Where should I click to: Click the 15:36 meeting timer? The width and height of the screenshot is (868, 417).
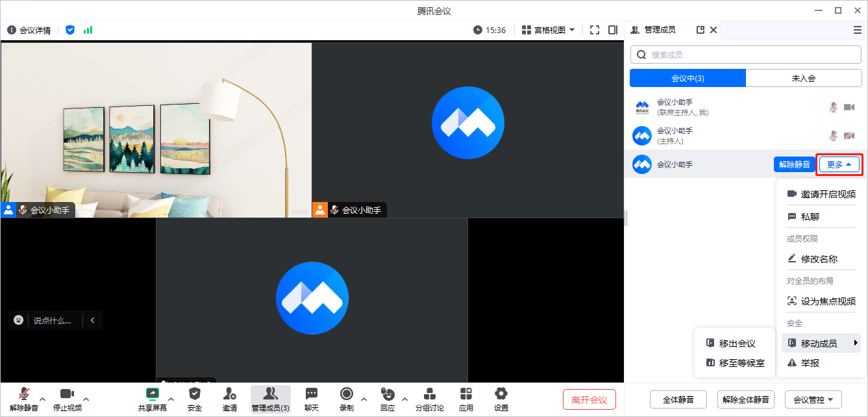pyautogui.click(x=495, y=30)
